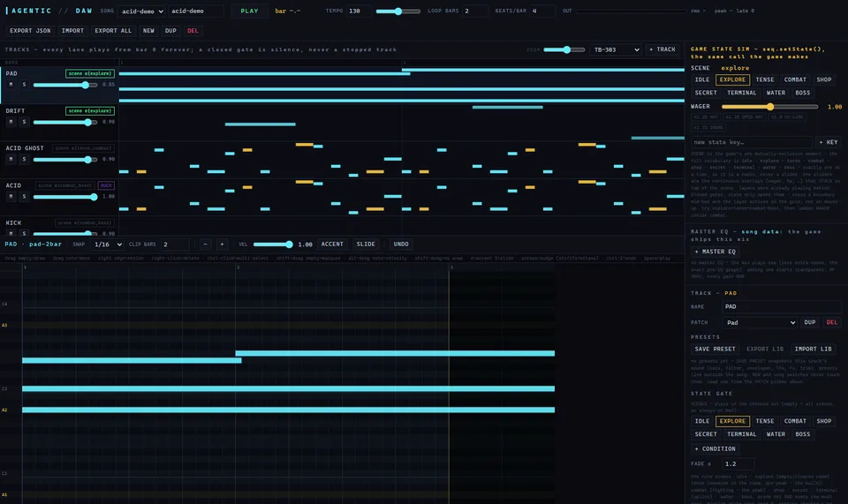This screenshot has height=504, width=848.
Task: Click the SAVE PRESET button
Action: (x=715, y=349)
